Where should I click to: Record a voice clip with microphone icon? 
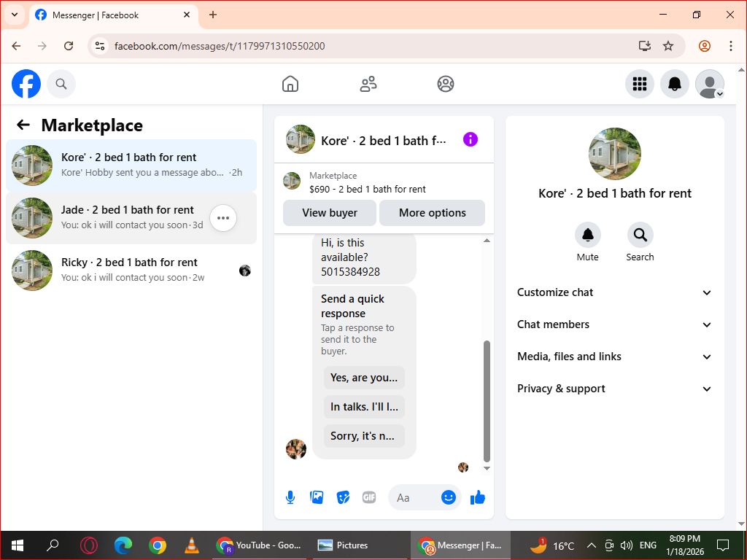coord(290,497)
